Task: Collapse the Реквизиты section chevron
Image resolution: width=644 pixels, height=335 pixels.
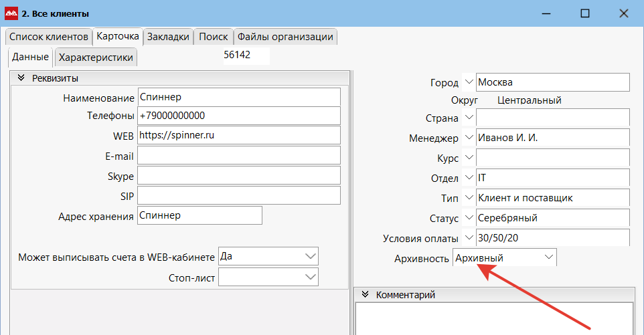Action: click(x=21, y=78)
